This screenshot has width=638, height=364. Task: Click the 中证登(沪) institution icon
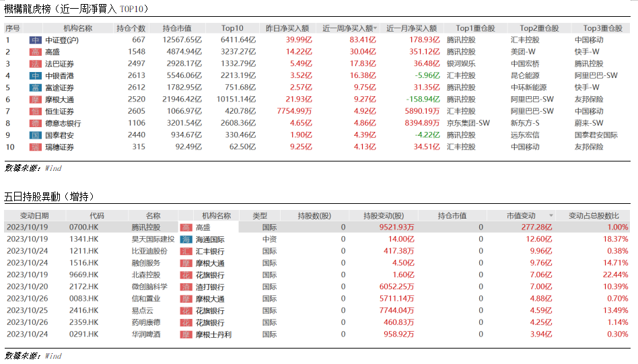point(36,40)
